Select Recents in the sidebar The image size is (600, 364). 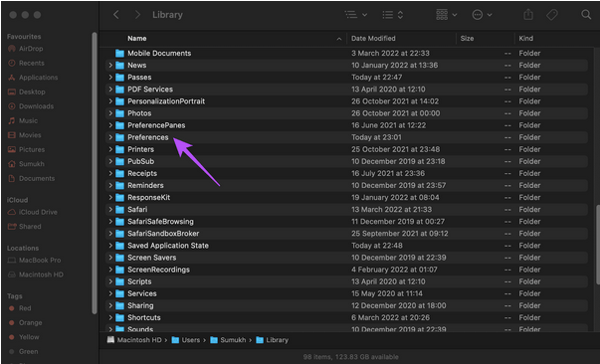(x=27, y=63)
